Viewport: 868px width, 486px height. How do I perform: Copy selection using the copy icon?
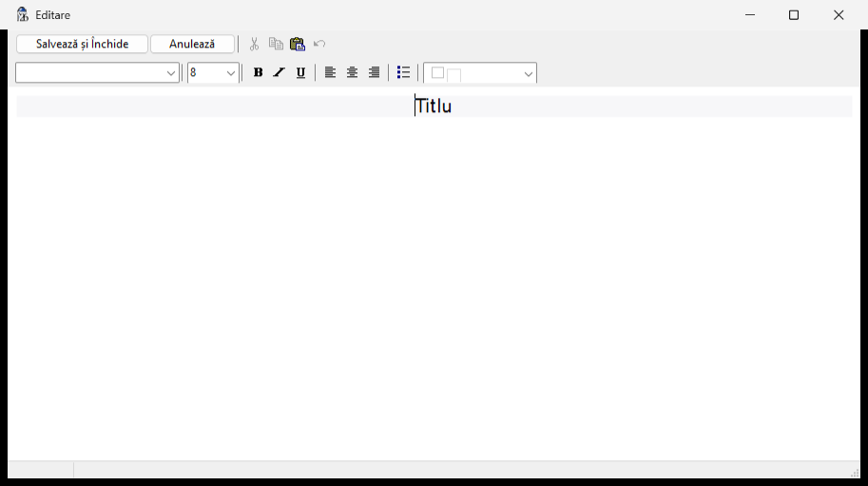[276, 45]
